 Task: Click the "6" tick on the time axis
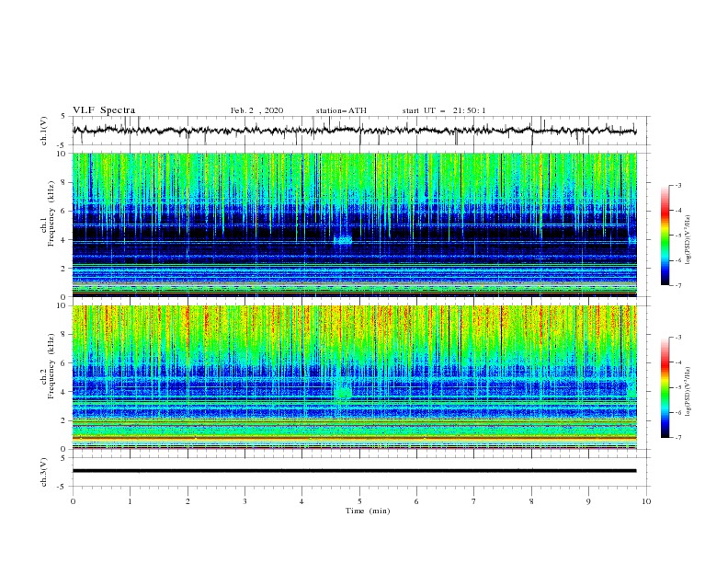click(x=416, y=501)
